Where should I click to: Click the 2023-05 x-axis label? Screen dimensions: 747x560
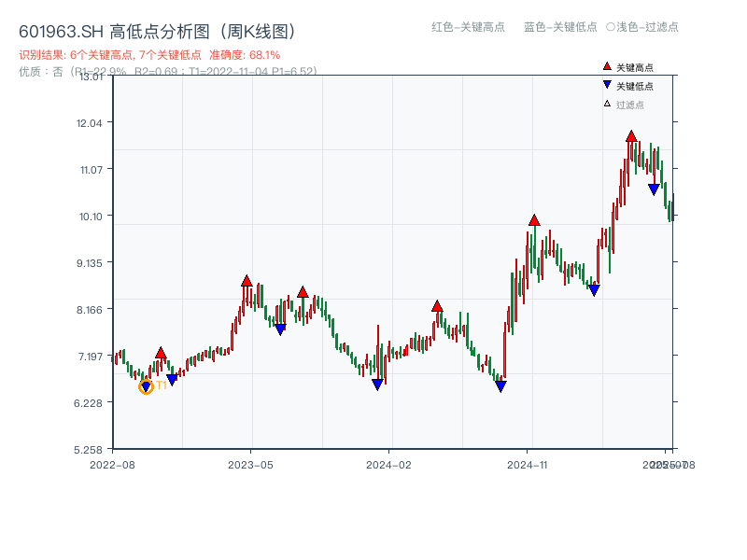click(250, 465)
